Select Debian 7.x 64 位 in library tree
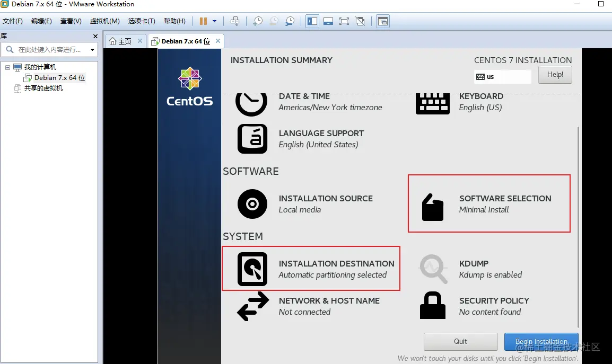The image size is (612, 364). 59,78
